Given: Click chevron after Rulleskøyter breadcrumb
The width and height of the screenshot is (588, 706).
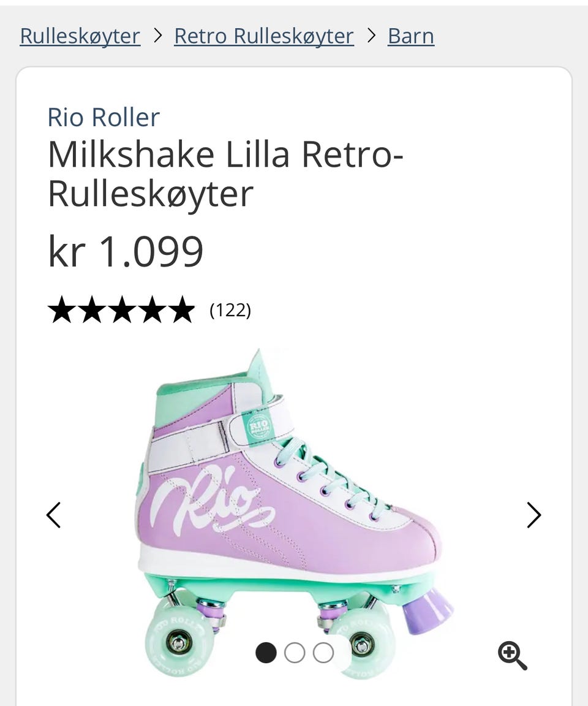Looking at the screenshot, I should pos(157,36).
